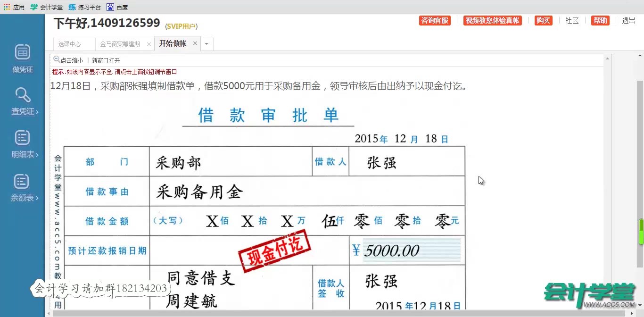The width and height of the screenshot is (644, 317).
Task: Open the 练习平台 bookmark
Action: [87, 7]
